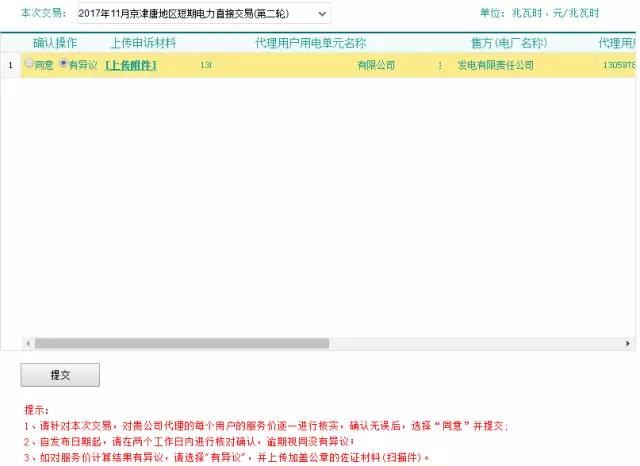Click the horizontal scrollbar thumb
The height and width of the screenshot is (466, 640).
(x=180, y=343)
